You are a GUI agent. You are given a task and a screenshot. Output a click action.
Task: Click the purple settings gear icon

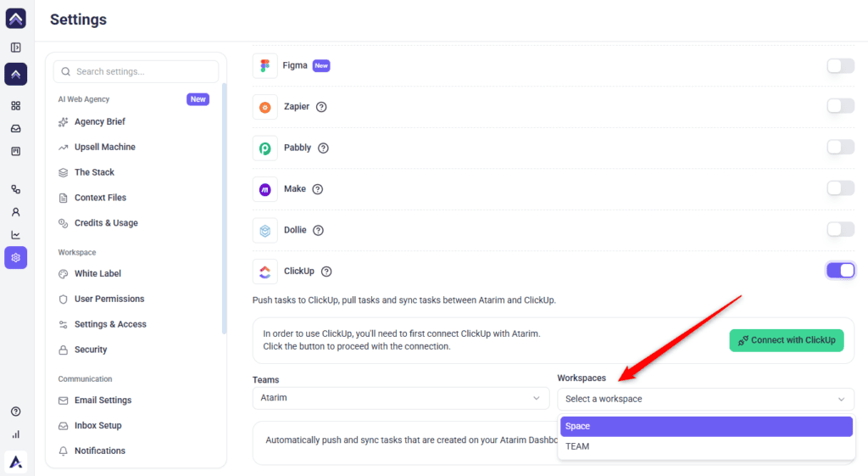15,258
